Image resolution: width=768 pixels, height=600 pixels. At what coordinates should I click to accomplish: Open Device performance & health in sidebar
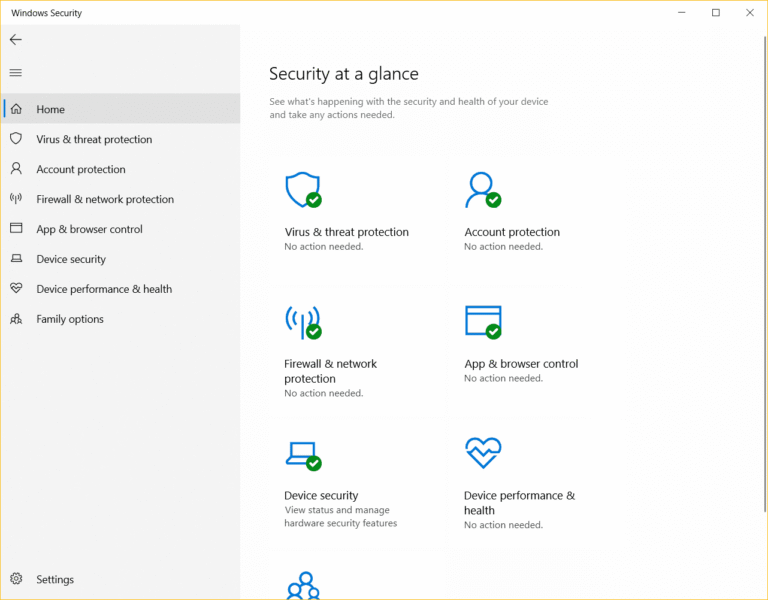pyautogui.click(x=120, y=289)
